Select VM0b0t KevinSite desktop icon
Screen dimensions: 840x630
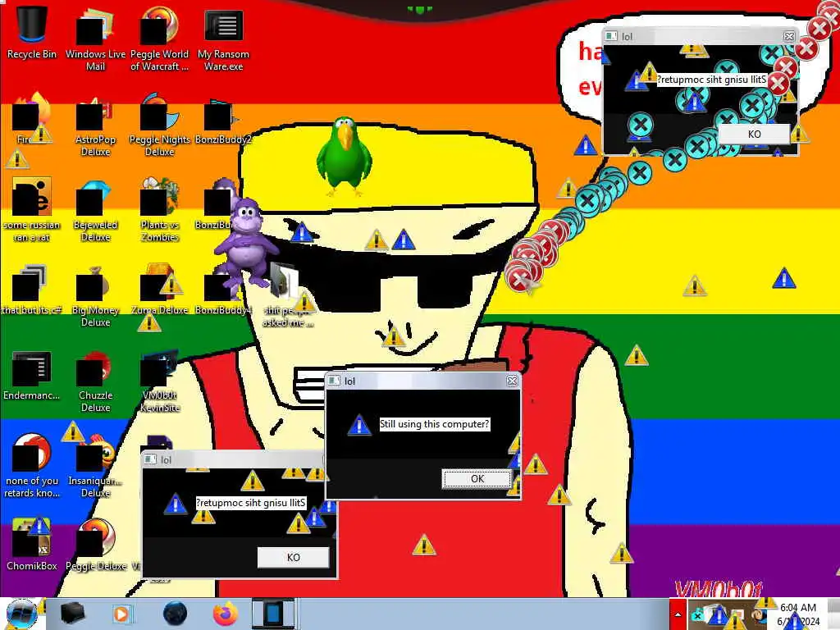tap(159, 381)
